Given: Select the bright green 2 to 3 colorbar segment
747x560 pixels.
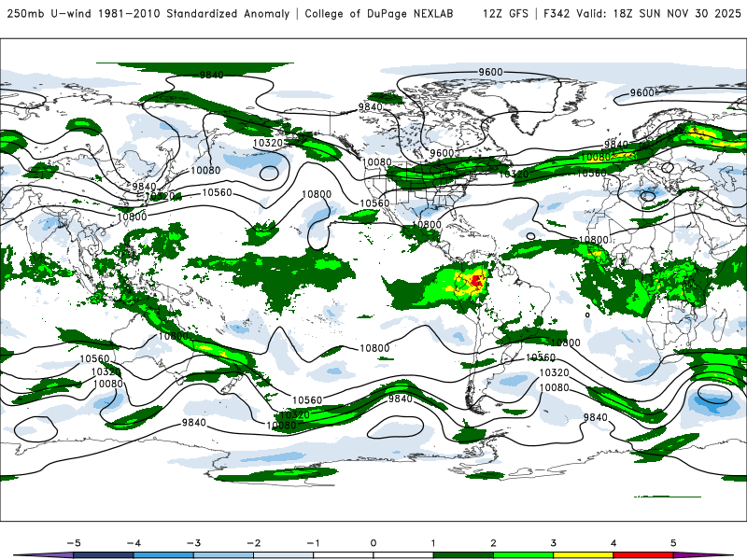Looking at the screenshot, I should click(524, 555).
